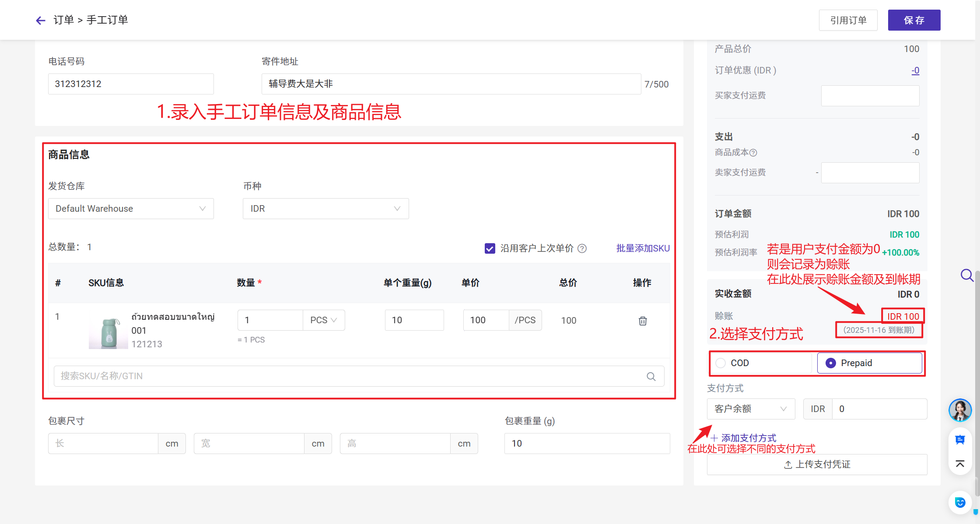Click the 保存 save button
The height and width of the screenshot is (524, 980).
(914, 20)
